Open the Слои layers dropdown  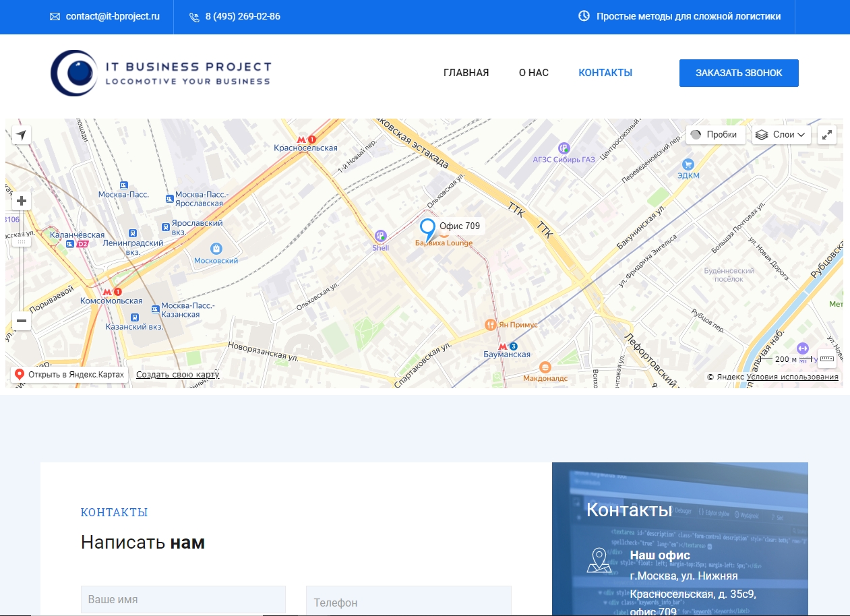click(782, 135)
